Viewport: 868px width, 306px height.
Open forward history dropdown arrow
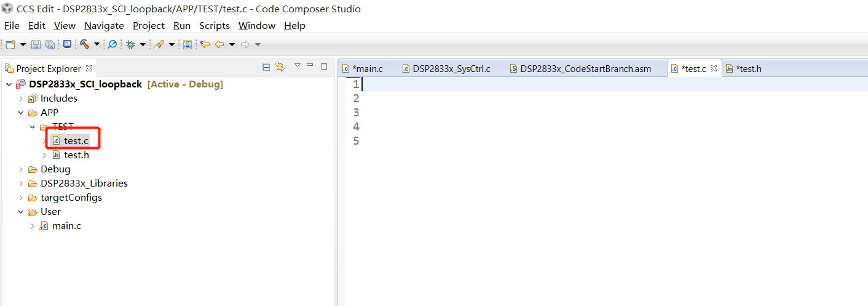click(x=258, y=44)
